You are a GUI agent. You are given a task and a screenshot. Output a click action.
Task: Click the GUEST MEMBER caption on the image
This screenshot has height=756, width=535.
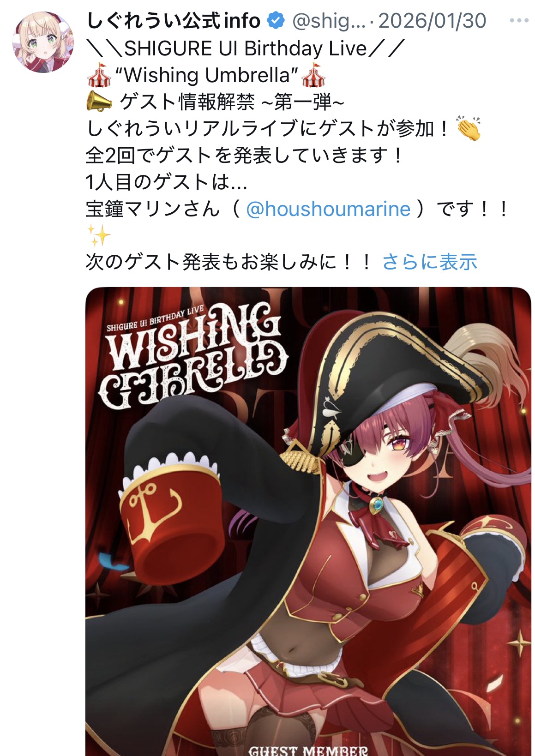pos(308,750)
